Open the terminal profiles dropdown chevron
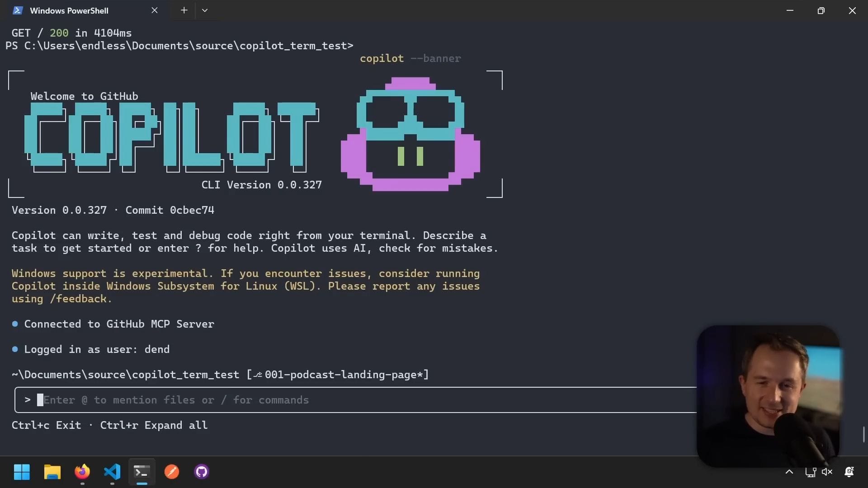The width and height of the screenshot is (868, 488). (x=205, y=10)
